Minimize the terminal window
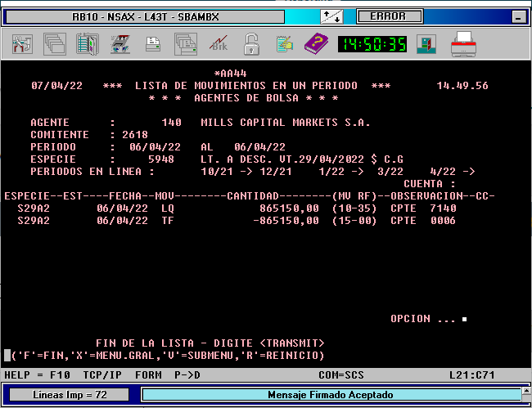Viewport: 532px width, 408px height. 518,16
